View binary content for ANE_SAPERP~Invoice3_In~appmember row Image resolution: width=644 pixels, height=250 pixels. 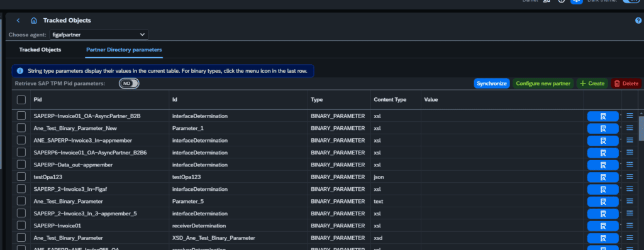[x=603, y=141]
